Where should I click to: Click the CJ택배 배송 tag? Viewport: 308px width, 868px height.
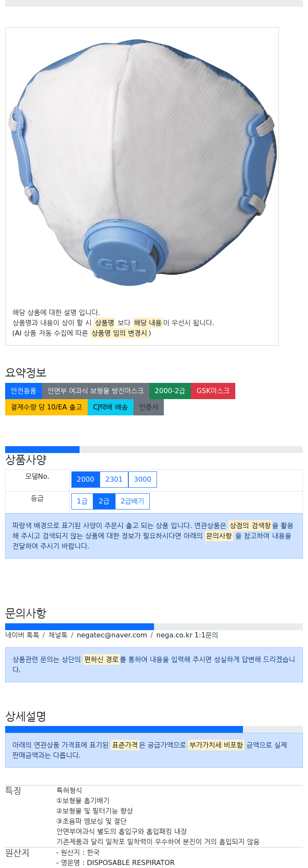110,407
